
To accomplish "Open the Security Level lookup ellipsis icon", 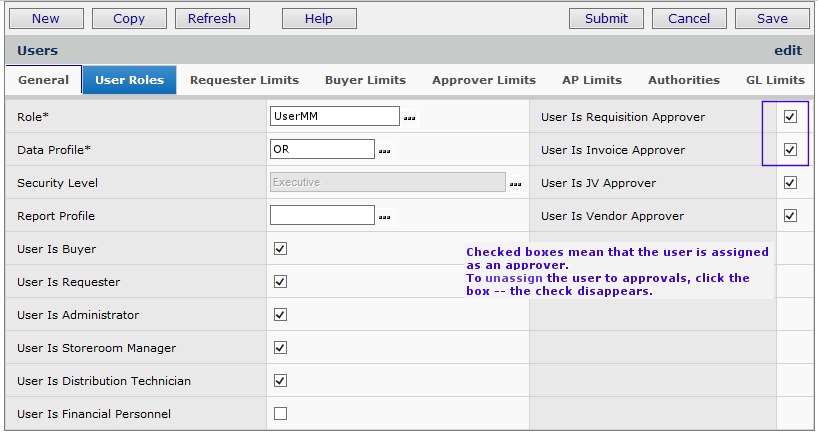I will [515, 184].
